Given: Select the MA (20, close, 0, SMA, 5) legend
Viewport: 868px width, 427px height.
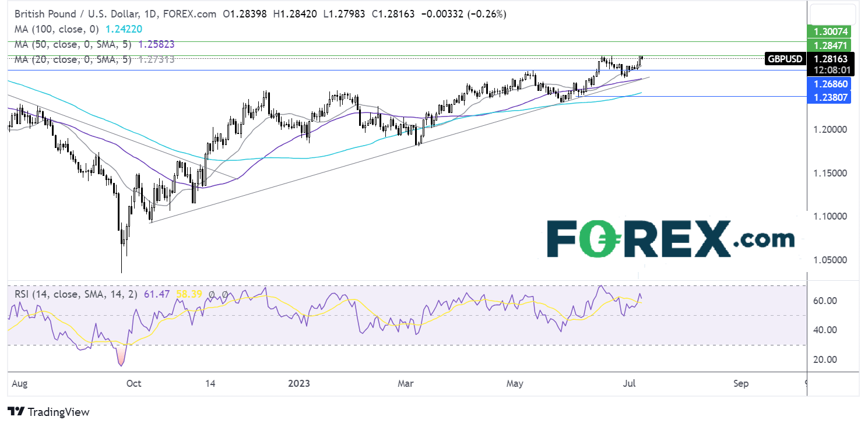Looking at the screenshot, I should tap(72, 59).
